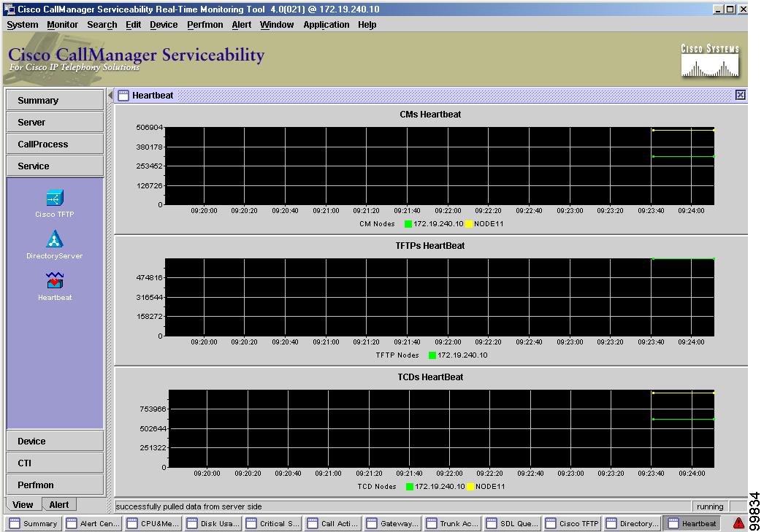Click the CMs Heartbeat chart title
Screen dimensions: 764x532
(x=430, y=115)
